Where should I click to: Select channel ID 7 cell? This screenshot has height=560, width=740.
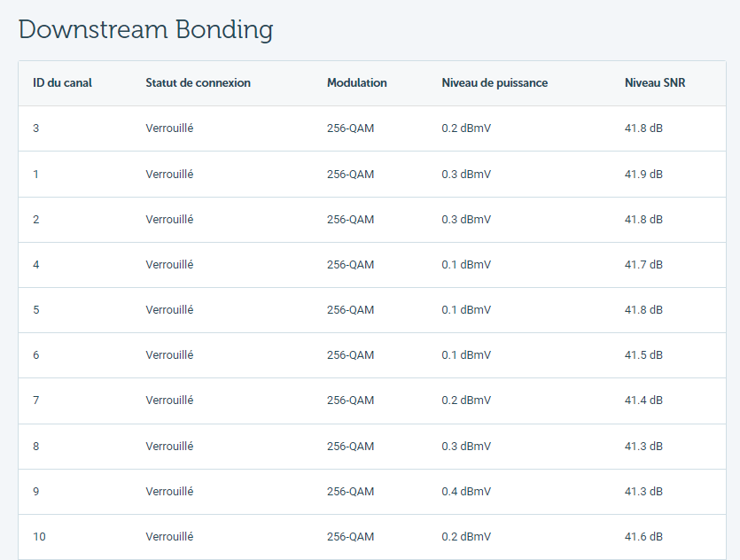(x=36, y=401)
